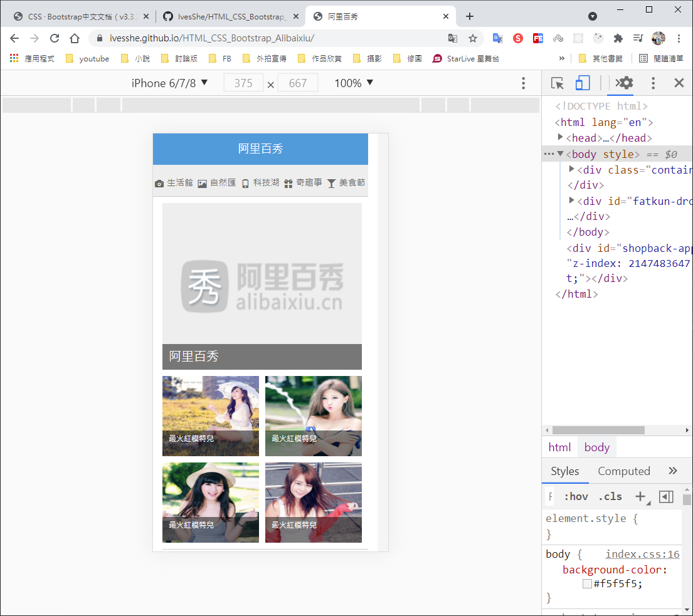Open Chrome three-dot main menu

[679, 38]
